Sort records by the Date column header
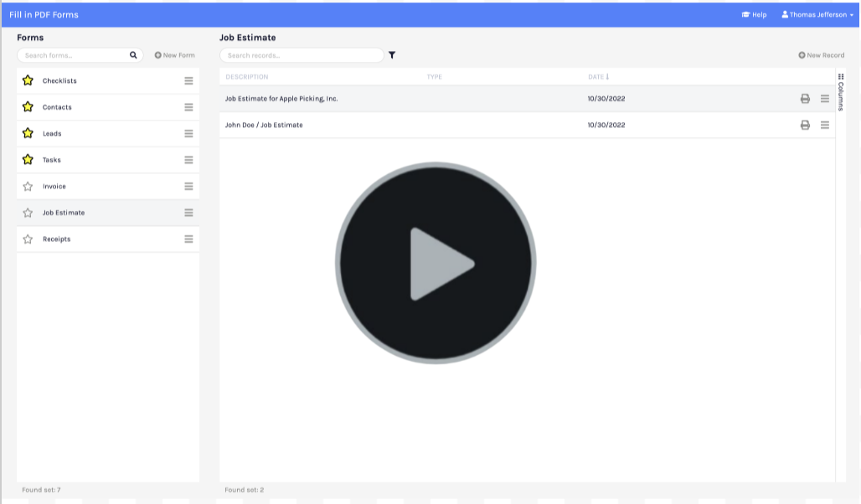Image resolution: width=861 pixels, height=504 pixels. click(x=598, y=77)
